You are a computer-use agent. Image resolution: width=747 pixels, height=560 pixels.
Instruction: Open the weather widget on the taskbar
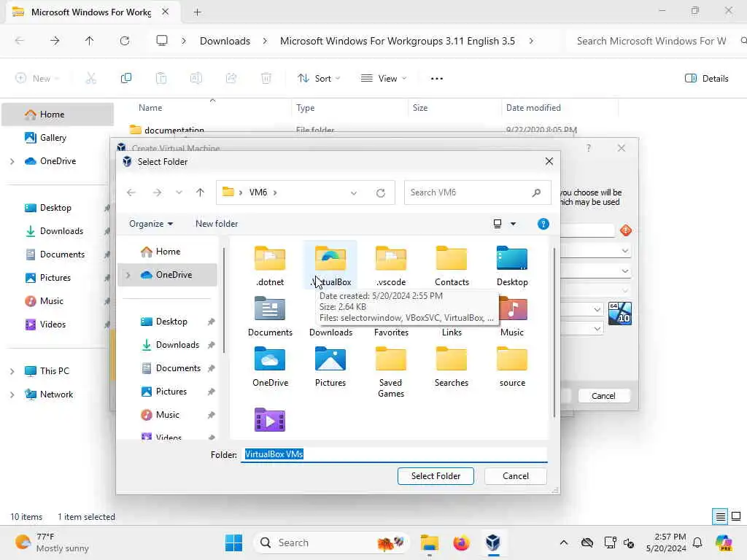pos(52,542)
